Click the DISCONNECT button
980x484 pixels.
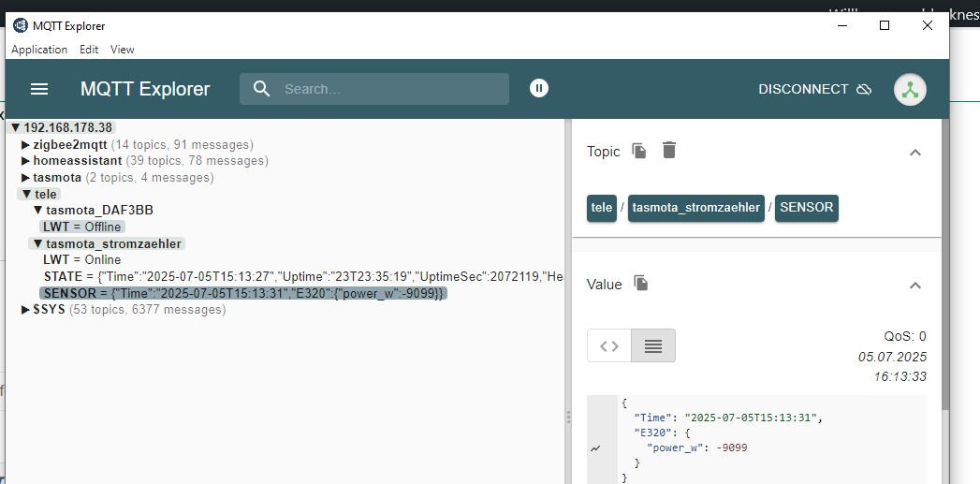click(814, 90)
